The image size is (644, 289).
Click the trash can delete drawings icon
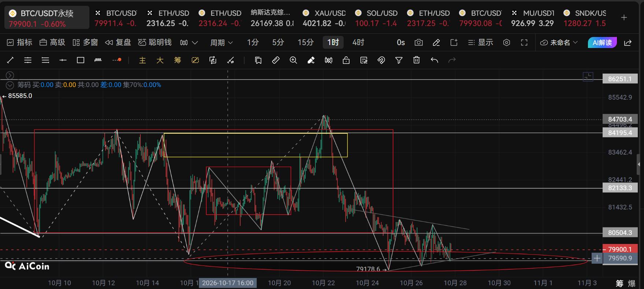click(417, 60)
